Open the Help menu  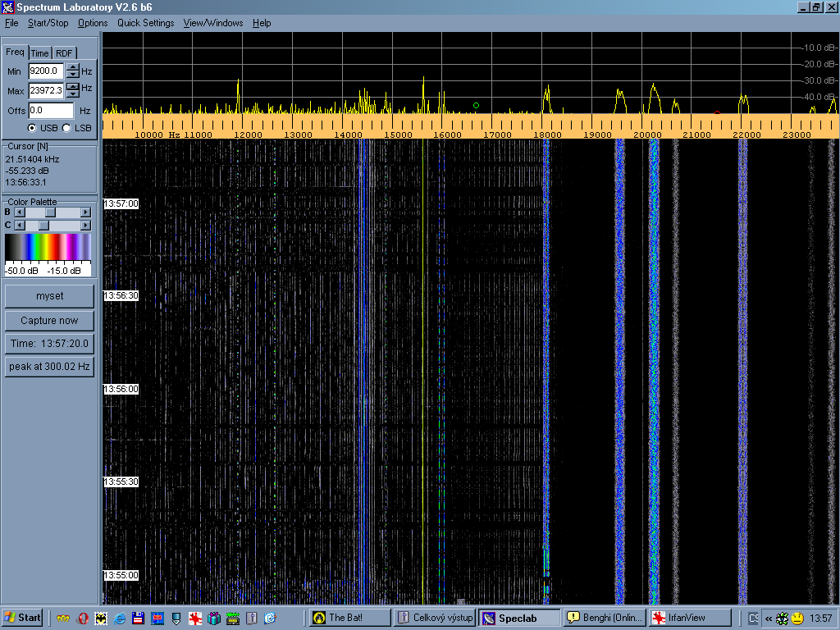point(262,23)
